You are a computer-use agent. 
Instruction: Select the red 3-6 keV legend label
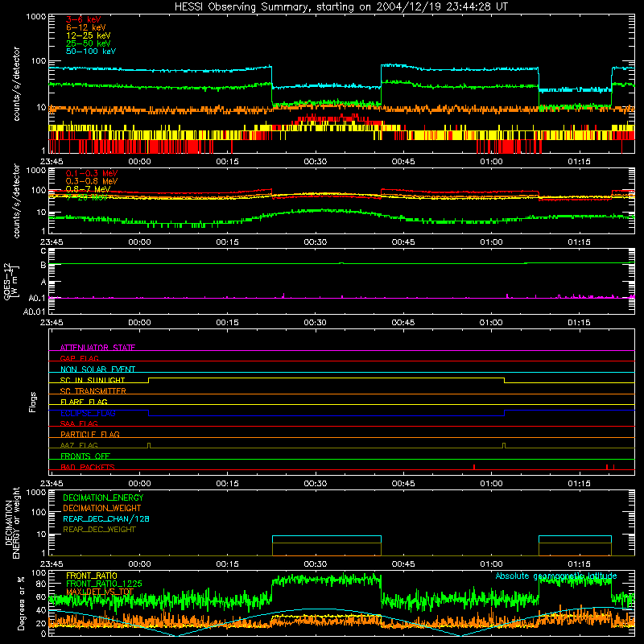tap(83, 19)
